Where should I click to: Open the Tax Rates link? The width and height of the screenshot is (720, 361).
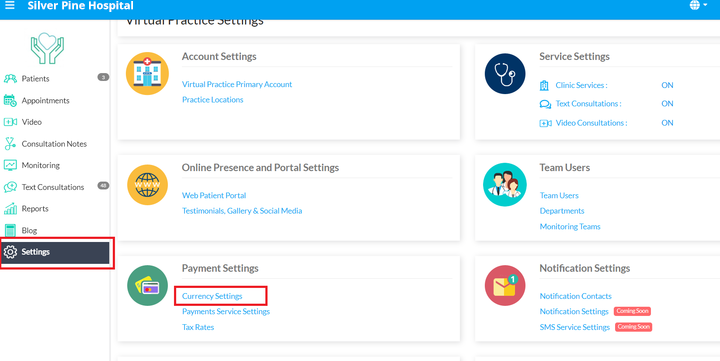pos(198,327)
